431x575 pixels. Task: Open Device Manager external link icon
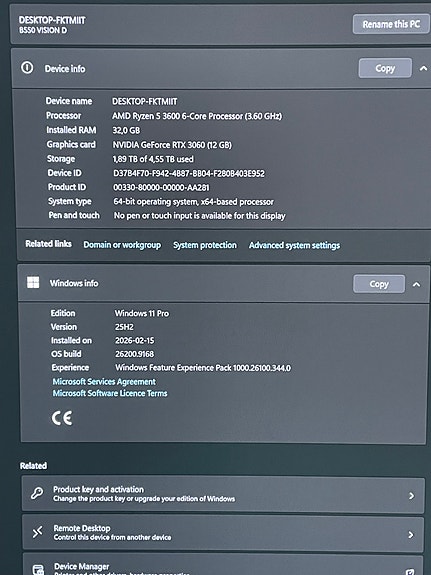pyautogui.click(x=410, y=572)
